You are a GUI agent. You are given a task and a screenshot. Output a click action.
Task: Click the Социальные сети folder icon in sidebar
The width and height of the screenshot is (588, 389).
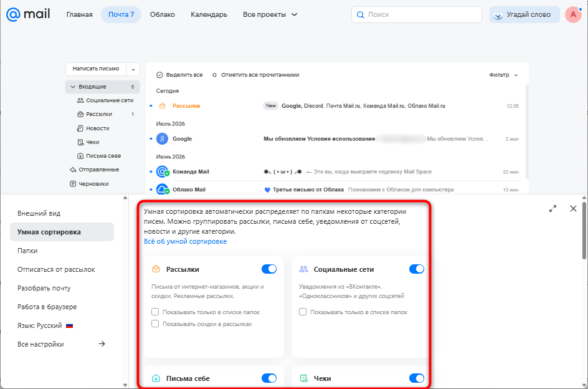pyautogui.click(x=80, y=100)
